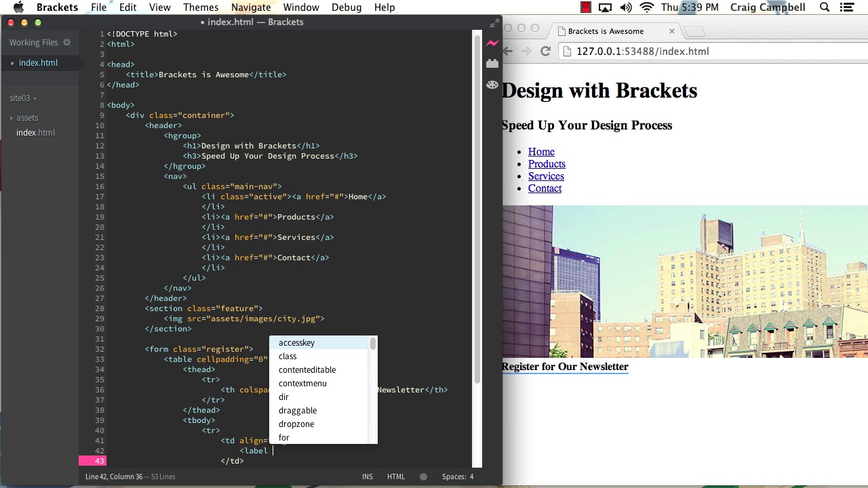Click the Brackets fullscreen arrows icon
Viewport: 868px width, 488px height.
click(x=494, y=23)
